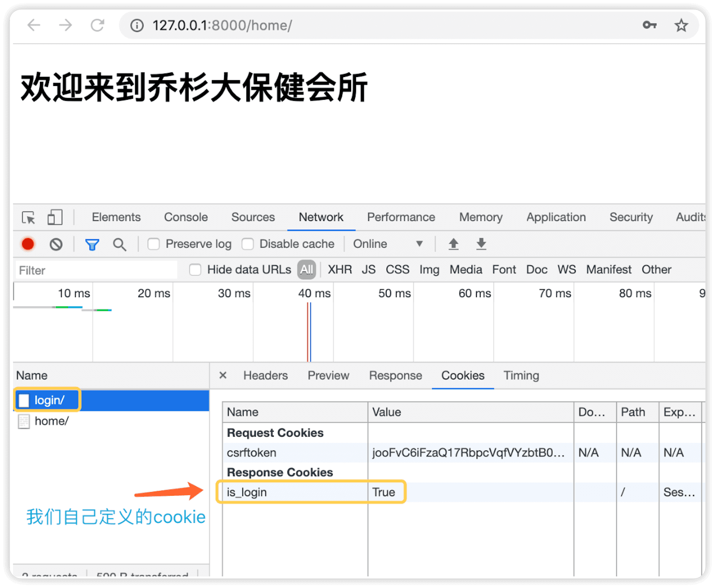Enable the Disable cache checkbox

coord(248,244)
